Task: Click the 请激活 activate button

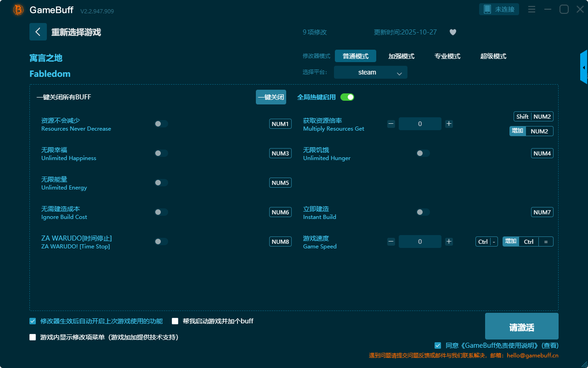Action: pyautogui.click(x=521, y=326)
